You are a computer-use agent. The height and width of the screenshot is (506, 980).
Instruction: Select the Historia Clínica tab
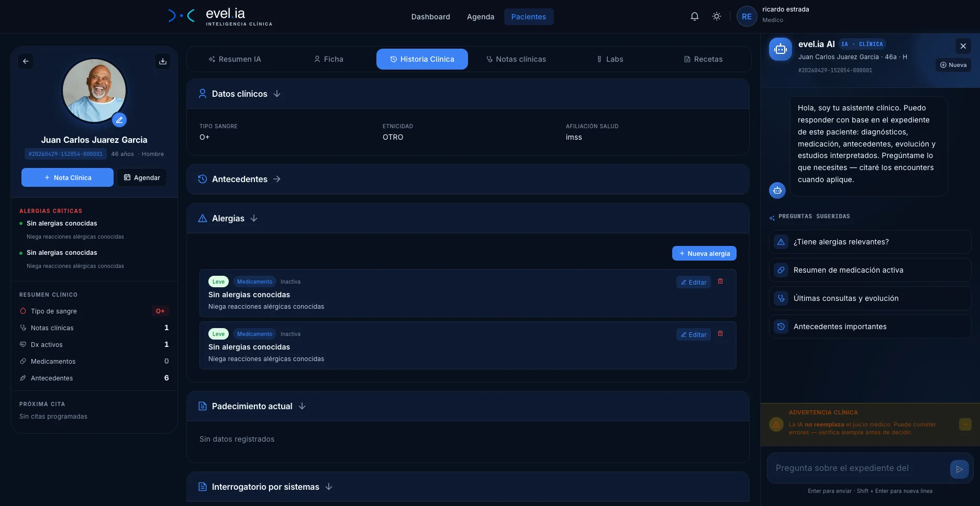tap(422, 59)
